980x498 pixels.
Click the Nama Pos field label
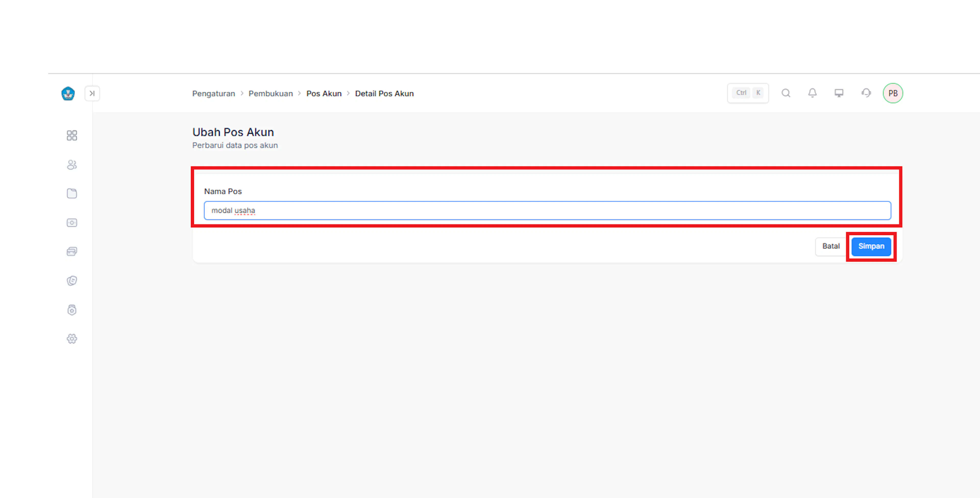pos(223,191)
